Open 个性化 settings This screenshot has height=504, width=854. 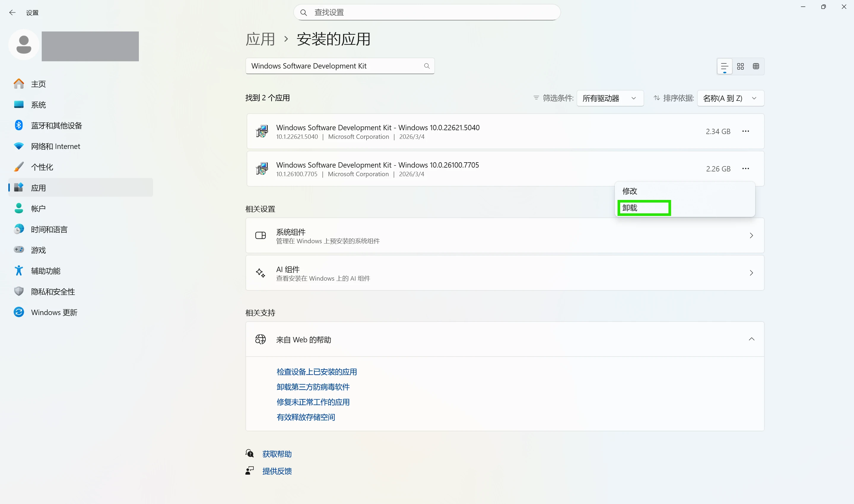click(x=81, y=167)
